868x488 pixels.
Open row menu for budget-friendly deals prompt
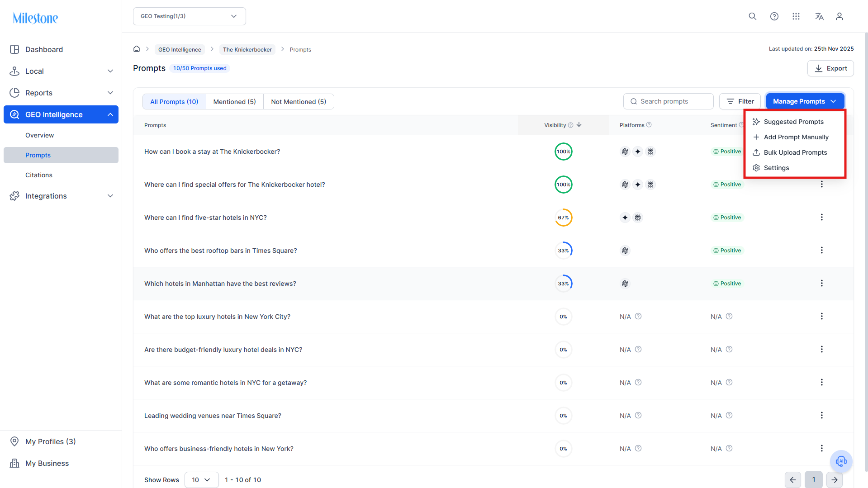(x=822, y=350)
